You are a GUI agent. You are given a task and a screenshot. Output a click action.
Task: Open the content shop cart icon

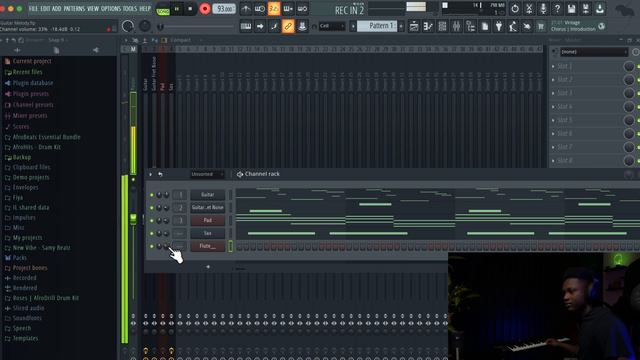[541, 27]
